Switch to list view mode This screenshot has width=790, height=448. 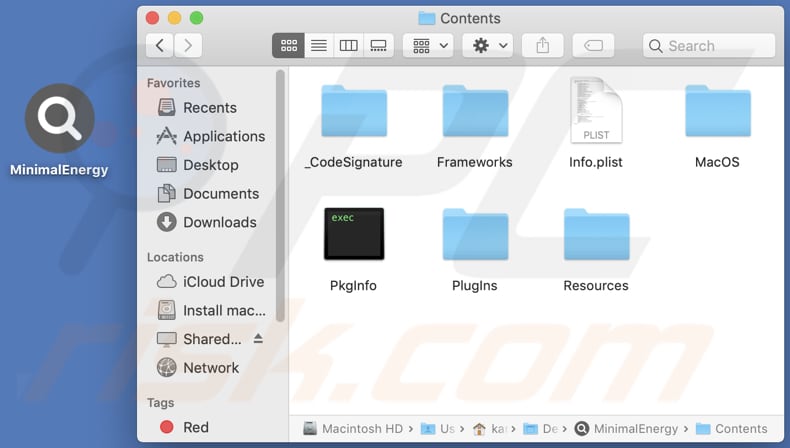[318, 45]
